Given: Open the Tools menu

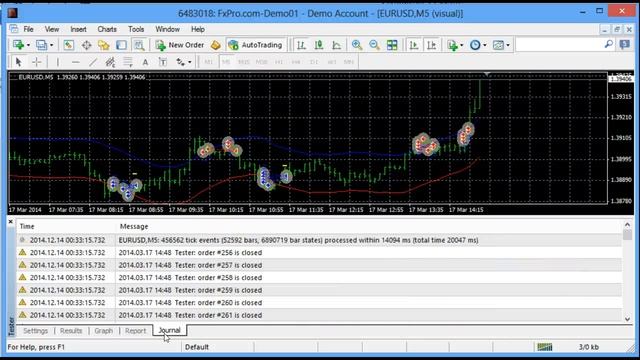Looking at the screenshot, I should pyautogui.click(x=136, y=29).
